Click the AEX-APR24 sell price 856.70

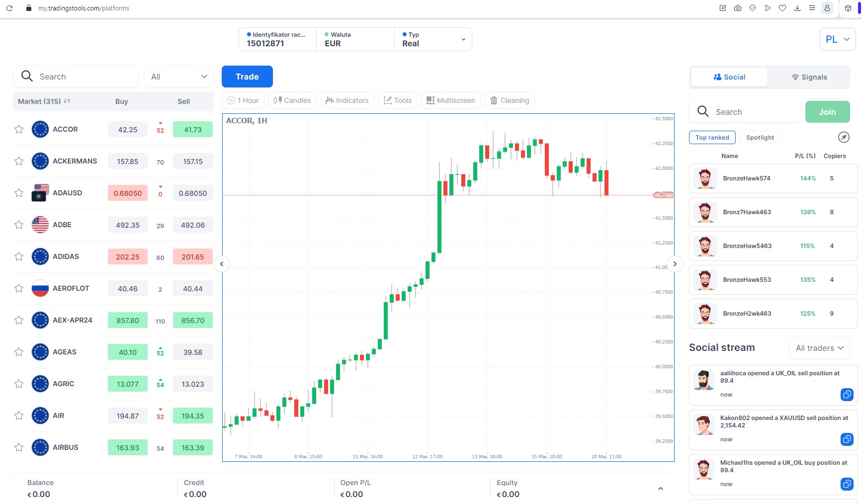tap(193, 321)
